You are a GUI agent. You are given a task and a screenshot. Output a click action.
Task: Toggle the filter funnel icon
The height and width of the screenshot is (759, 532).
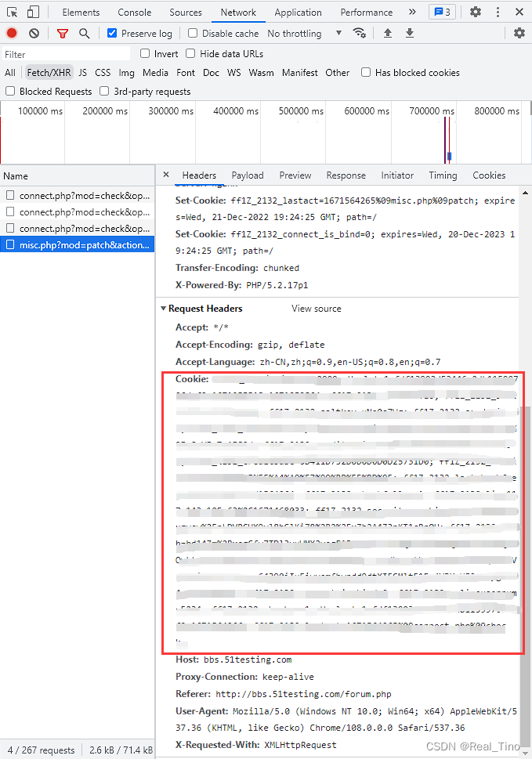(x=63, y=34)
